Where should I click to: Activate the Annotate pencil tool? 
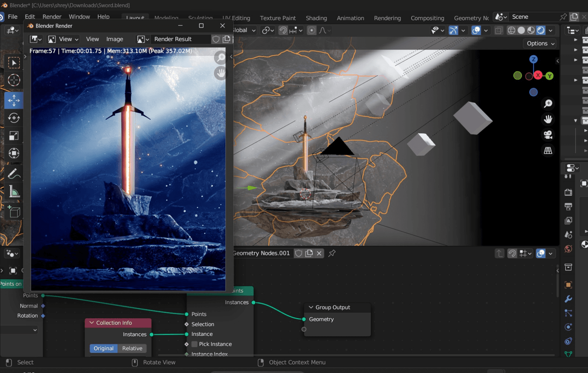pyautogui.click(x=14, y=173)
